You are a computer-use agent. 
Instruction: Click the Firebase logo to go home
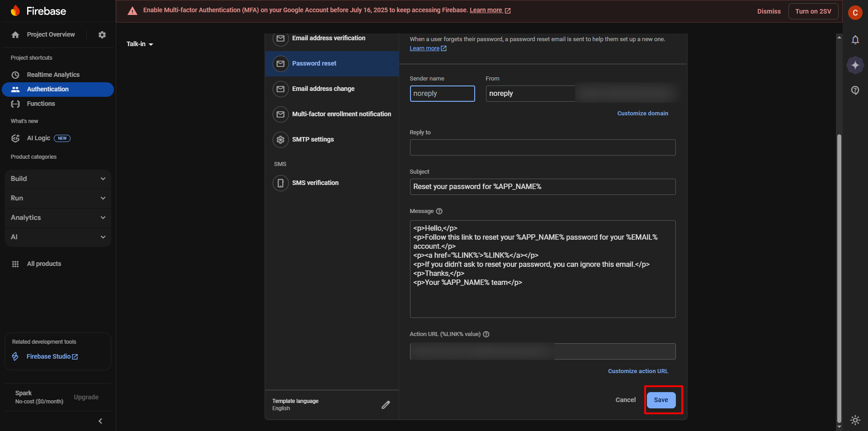pyautogui.click(x=38, y=10)
